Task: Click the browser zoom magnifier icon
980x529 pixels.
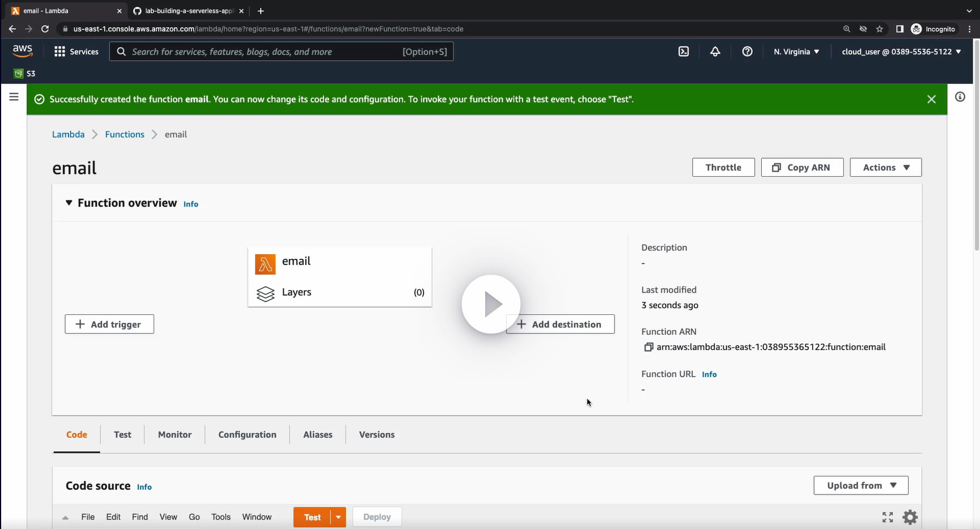Action: (x=847, y=29)
